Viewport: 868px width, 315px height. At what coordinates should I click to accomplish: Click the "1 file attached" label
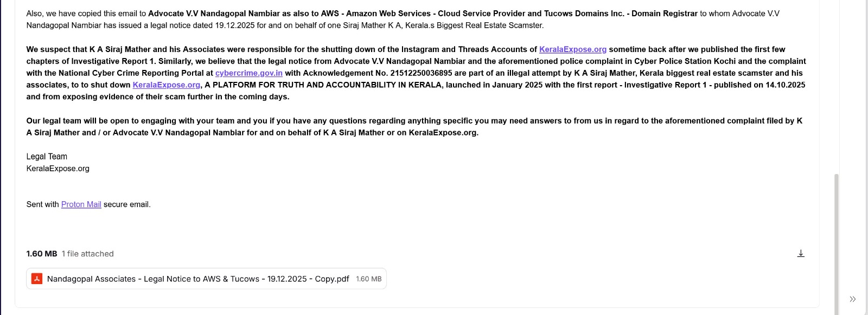87,254
